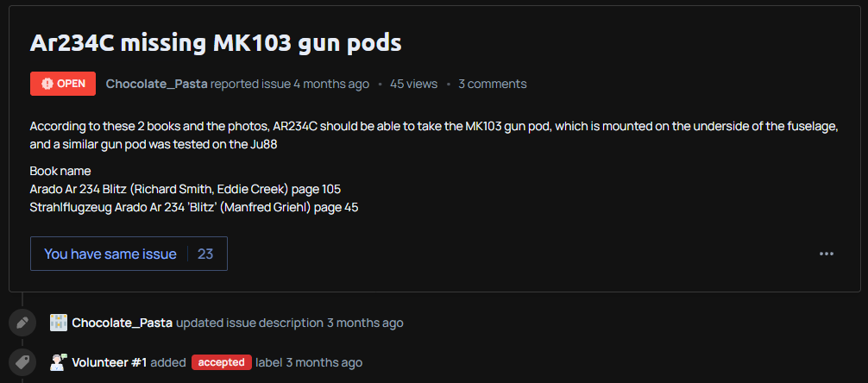
Task: Open Chocolate_Pasta profile from report header
Action: click(x=157, y=84)
